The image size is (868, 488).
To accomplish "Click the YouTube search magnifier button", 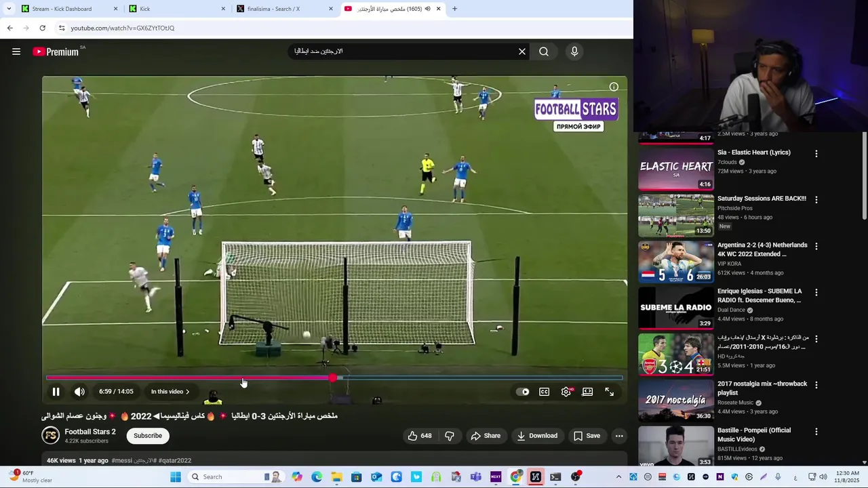I will (544, 52).
